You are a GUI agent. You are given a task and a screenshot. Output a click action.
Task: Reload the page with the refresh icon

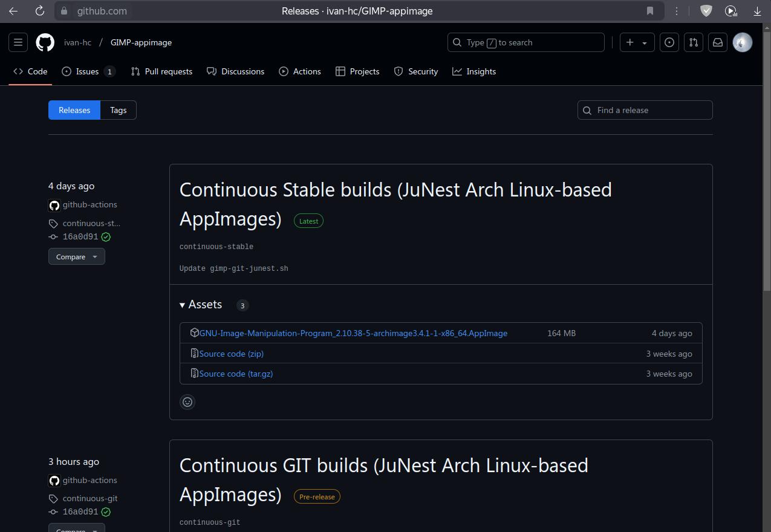point(39,11)
